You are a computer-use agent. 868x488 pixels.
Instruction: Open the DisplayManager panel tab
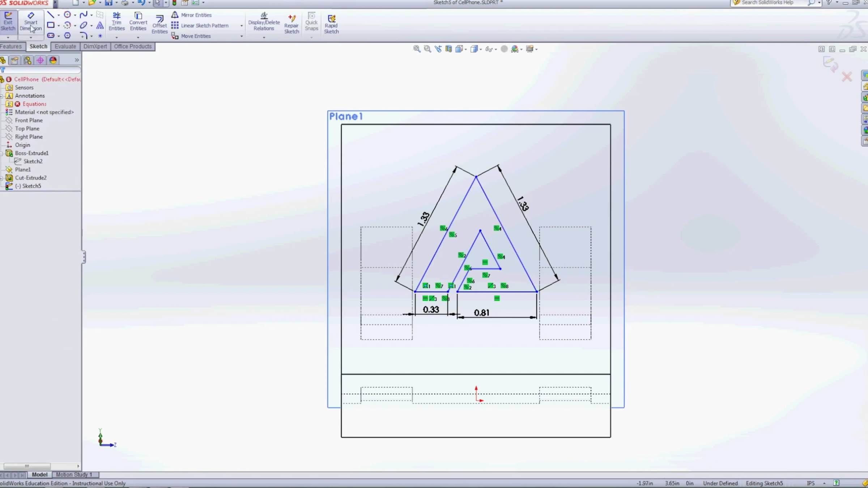(x=53, y=60)
